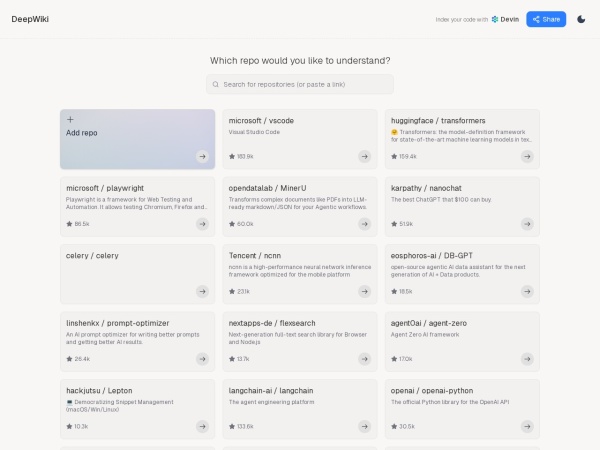Click the star icon on karpathy / nanochat

click(x=394, y=224)
